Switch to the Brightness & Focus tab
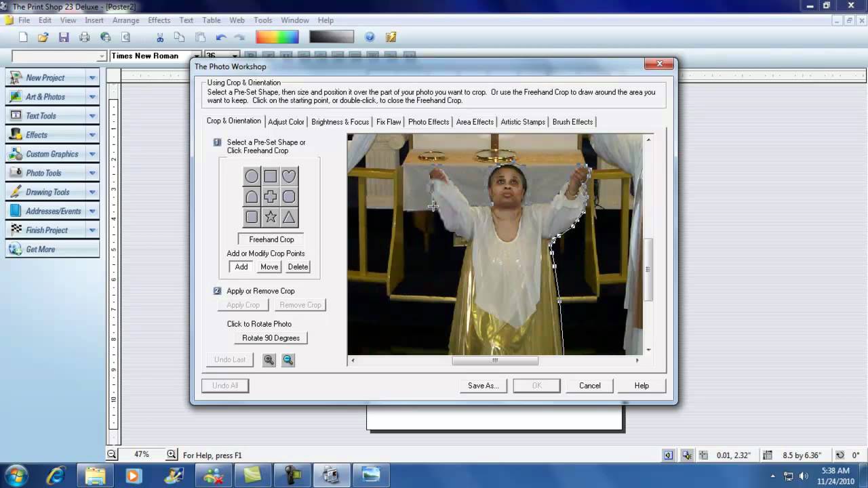This screenshot has height=488, width=868. (340, 122)
